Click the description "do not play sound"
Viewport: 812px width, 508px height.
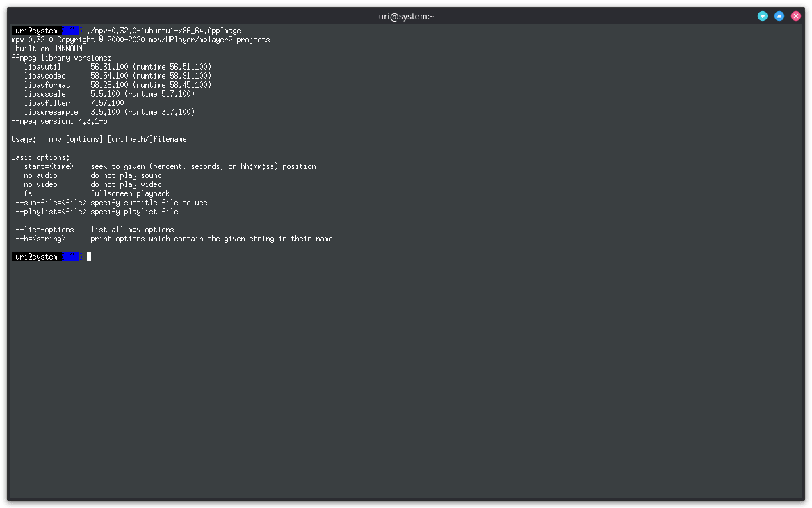[x=126, y=176]
